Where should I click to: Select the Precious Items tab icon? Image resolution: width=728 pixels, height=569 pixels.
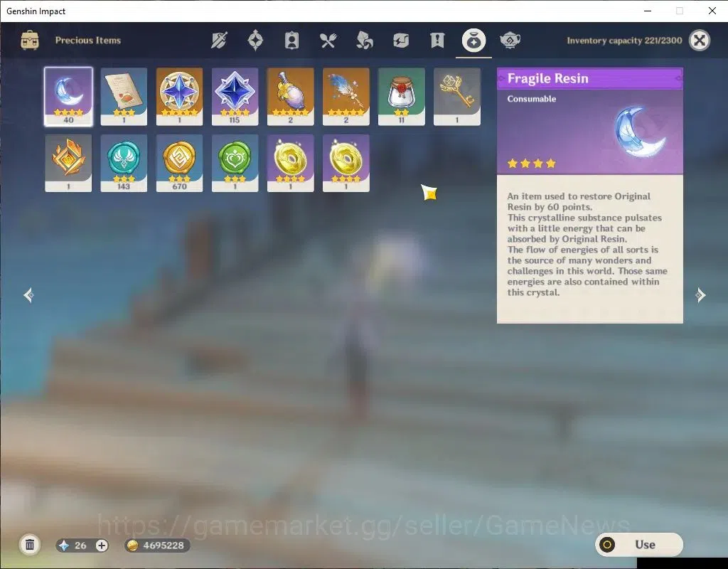(x=473, y=41)
